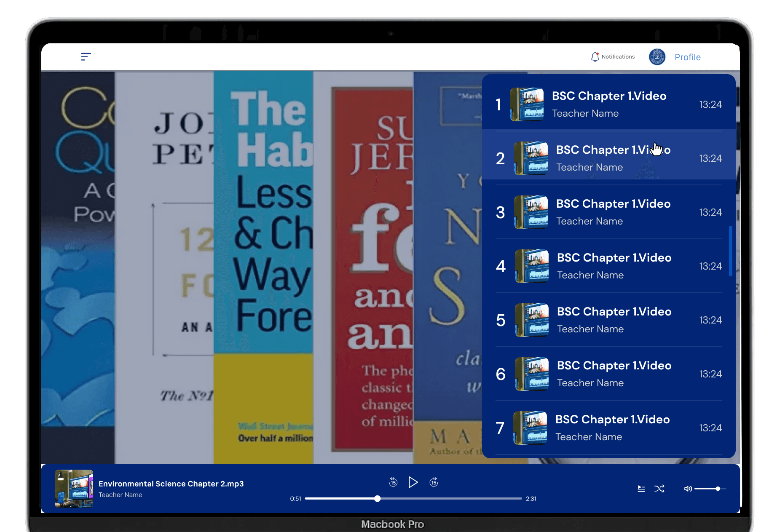Click Teacher Name of playlist item 3
This screenshot has width=777, height=532.
tap(589, 221)
